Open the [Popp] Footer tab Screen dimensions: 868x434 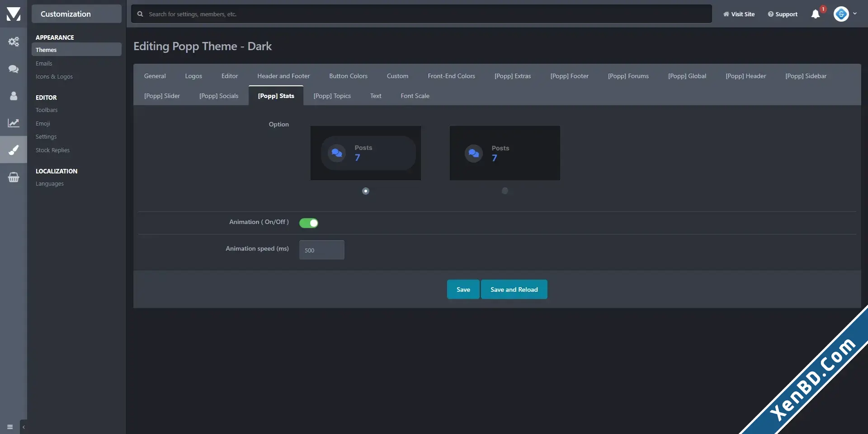point(569,76)
